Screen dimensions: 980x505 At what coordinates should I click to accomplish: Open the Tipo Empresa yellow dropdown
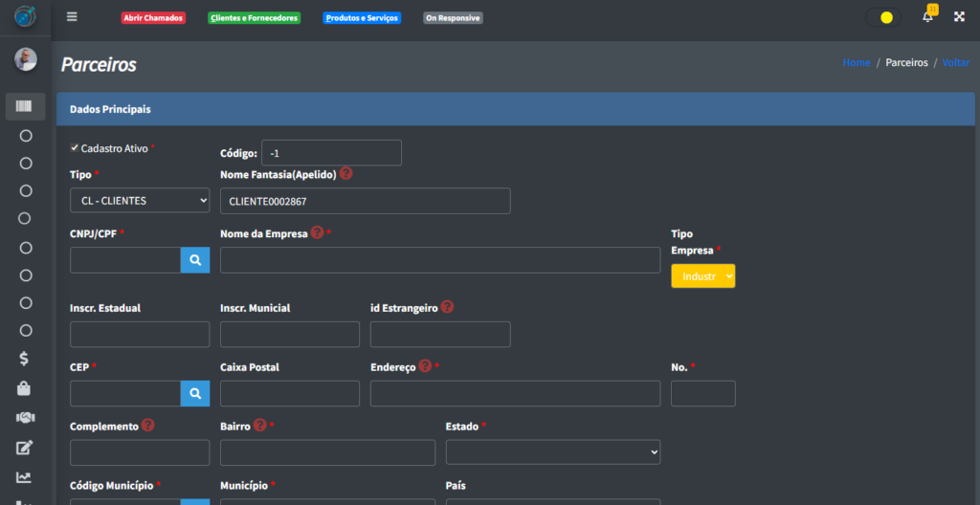tap(702, 276)
